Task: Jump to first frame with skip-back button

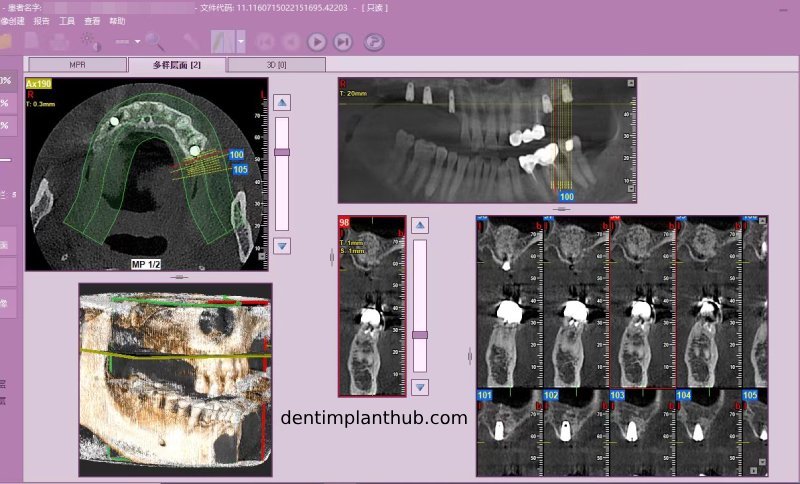Action: click(x=264, y=42)
